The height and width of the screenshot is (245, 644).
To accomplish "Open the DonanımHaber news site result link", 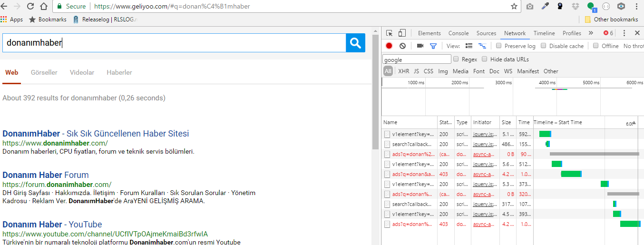I will tap(96, 133).
